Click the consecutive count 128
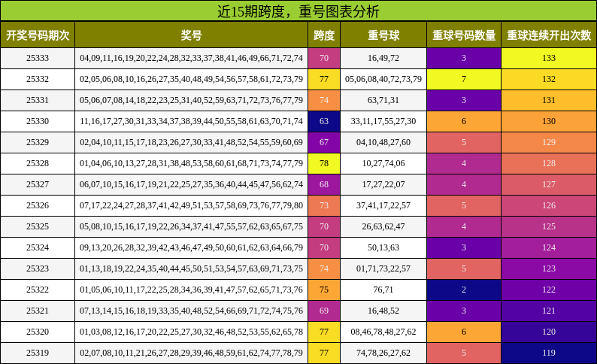Screen dimensions: 597x364 point(549,163)
